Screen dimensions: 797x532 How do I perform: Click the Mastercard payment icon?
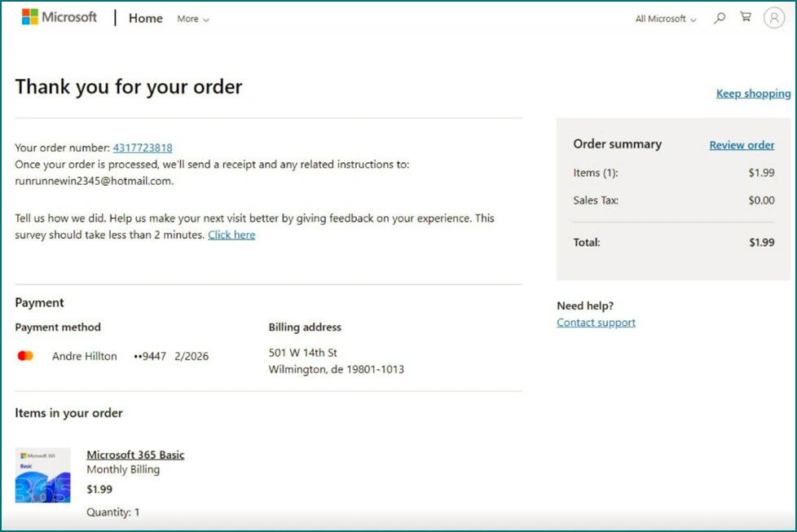tap(26, 356)
